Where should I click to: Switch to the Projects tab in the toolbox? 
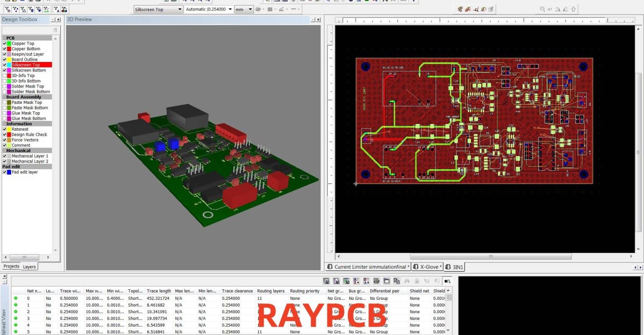(11, 266)
